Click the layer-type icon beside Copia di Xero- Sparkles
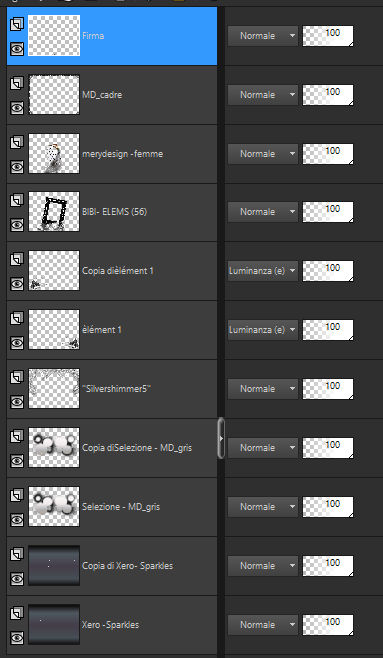Viewport: 383px width, 658px height. [x=17, y=554]
